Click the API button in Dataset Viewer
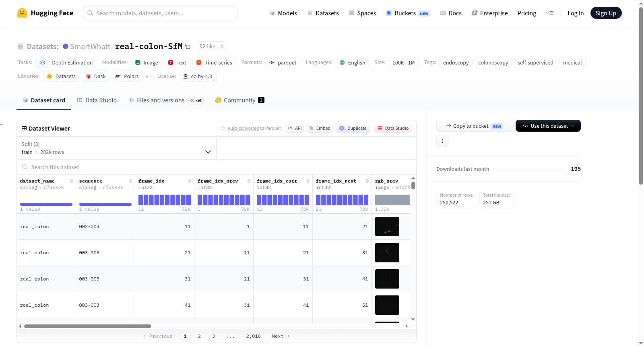The width and height of the screenshot is (644, 347). pyautogui.click(x=295, y=128)
